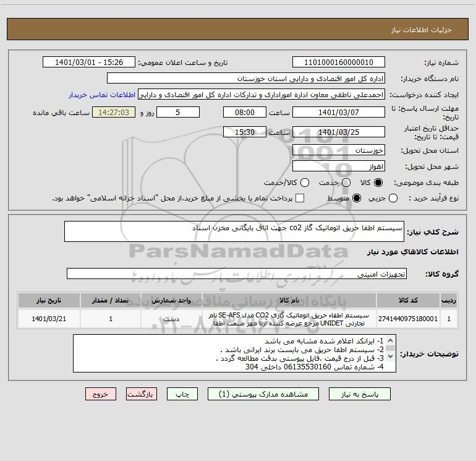The image size is (476, 461).
Task: Select the جزیی purchase type radio
Action: click(393, 198)
